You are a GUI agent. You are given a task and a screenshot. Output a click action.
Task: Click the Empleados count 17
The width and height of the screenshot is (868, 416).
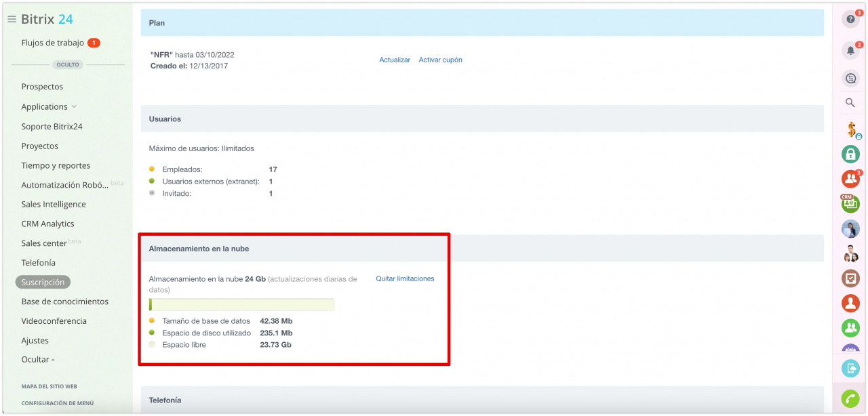point(273,169)
